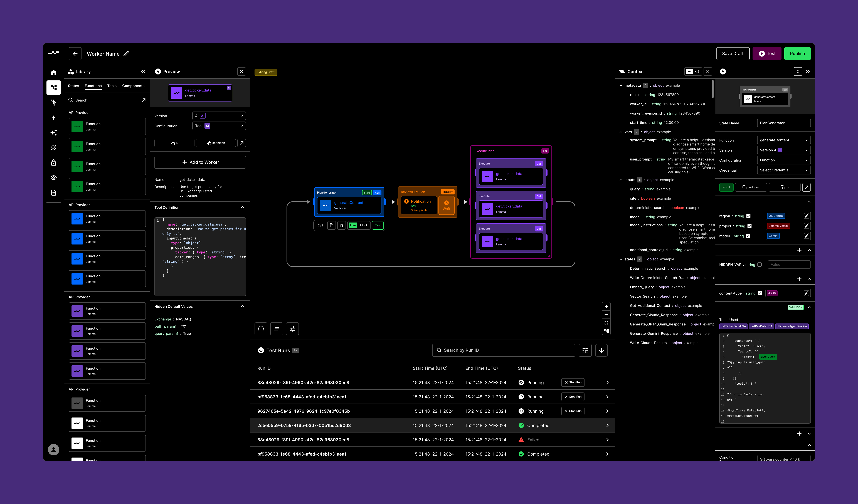Switch node mode to Mock
Viewport: 858px width, 504px height.
(x=364, y=225)
